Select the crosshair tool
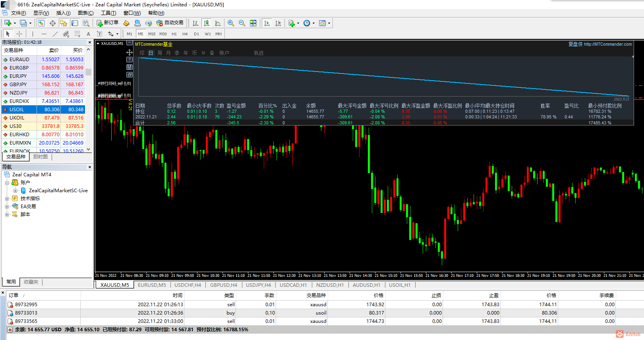The height and width of the screenshot is (340, 644). [19, 34]
